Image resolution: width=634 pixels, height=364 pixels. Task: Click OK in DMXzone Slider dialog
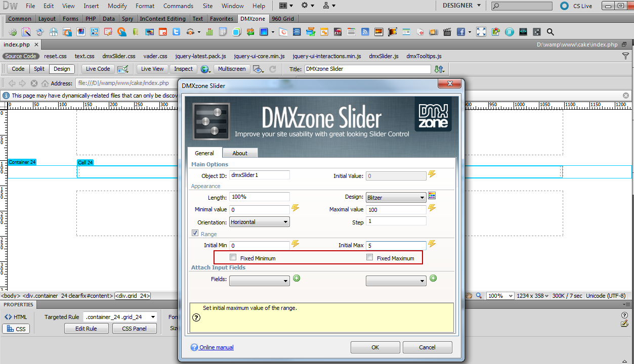click(x=375, y=347)
